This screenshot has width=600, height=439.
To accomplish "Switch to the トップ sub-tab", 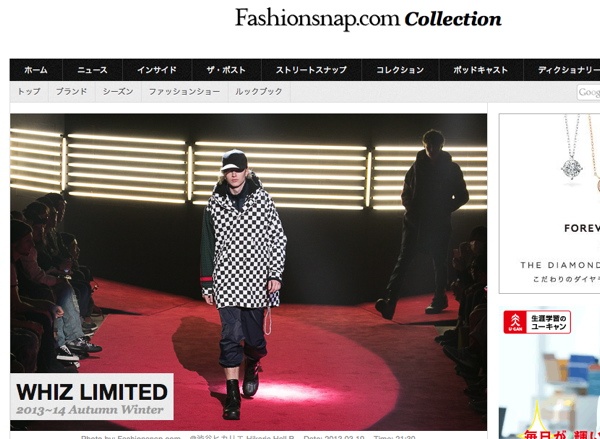I will (x=29, y=92).
